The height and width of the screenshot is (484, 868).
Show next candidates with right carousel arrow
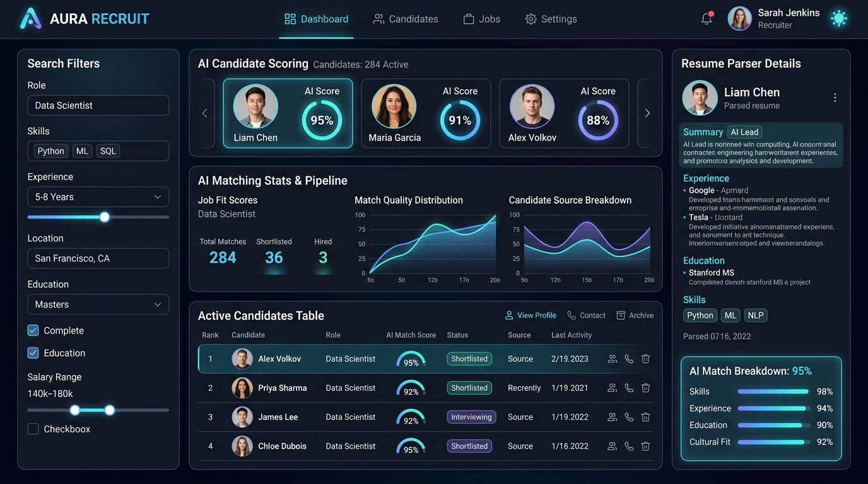tap(647, 113)
